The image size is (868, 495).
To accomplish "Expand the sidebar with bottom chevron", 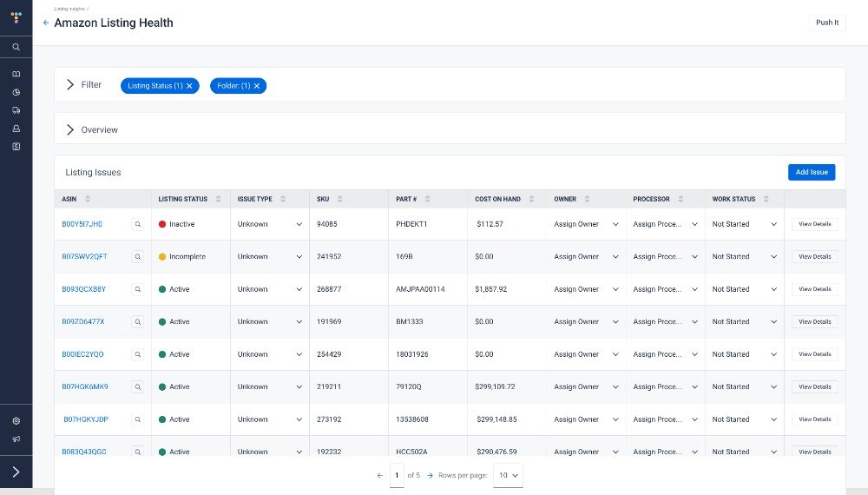I will pos(16,472).
